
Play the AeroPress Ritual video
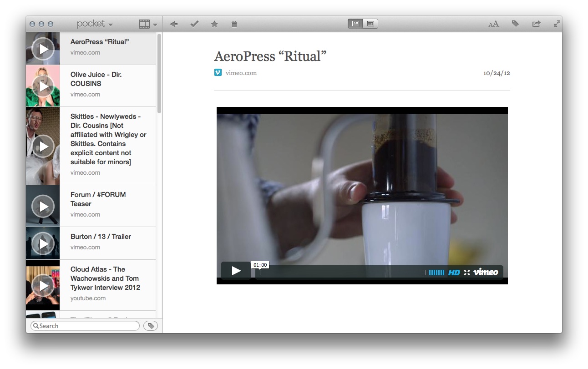[x=236, y=271]
